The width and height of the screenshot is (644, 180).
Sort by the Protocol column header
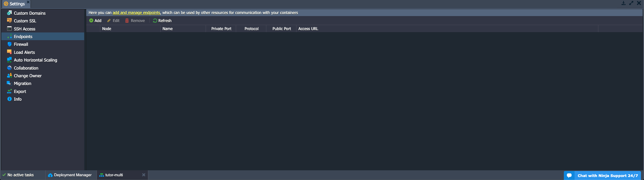(x=251, y=29)
